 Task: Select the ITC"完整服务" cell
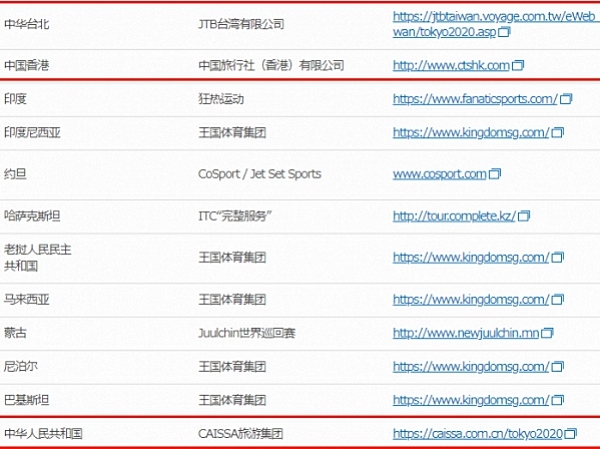235,216
